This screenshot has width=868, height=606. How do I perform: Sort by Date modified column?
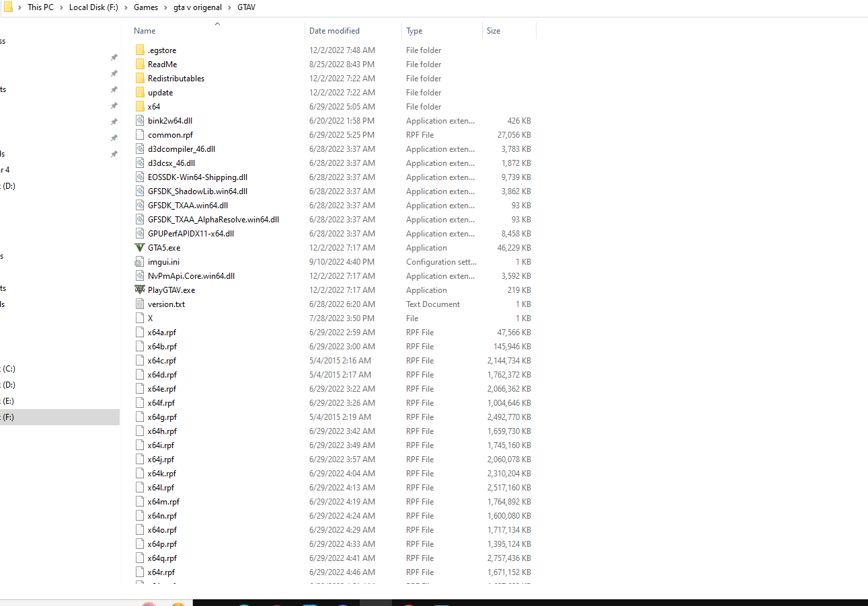334,31
